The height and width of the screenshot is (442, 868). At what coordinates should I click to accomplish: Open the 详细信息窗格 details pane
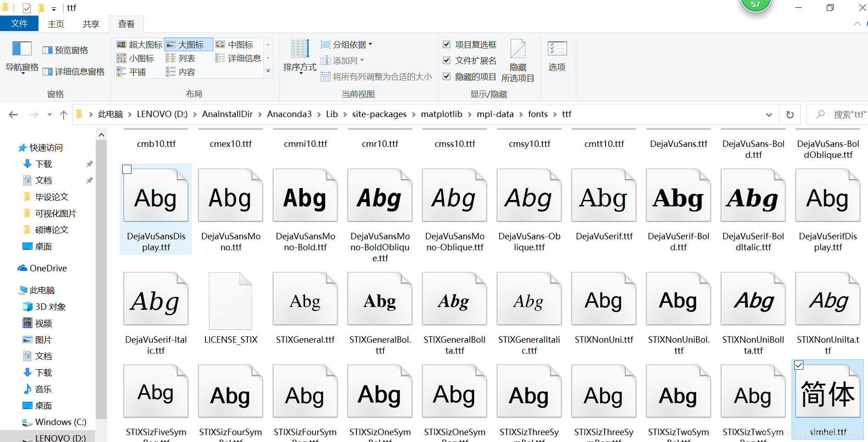click(x=74, y=71)
